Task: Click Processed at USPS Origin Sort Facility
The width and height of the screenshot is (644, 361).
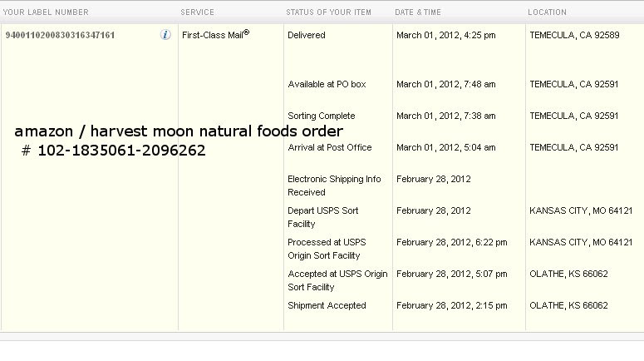Action: click(327, 249)
